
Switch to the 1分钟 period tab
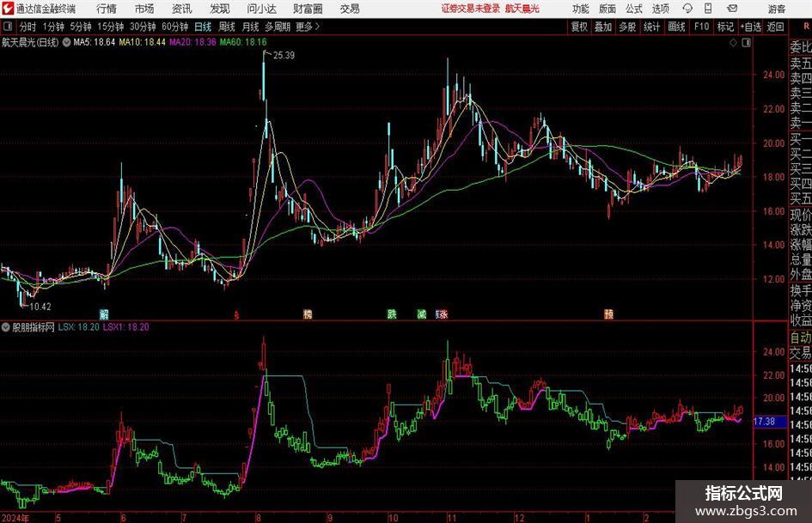coord(52,27)
